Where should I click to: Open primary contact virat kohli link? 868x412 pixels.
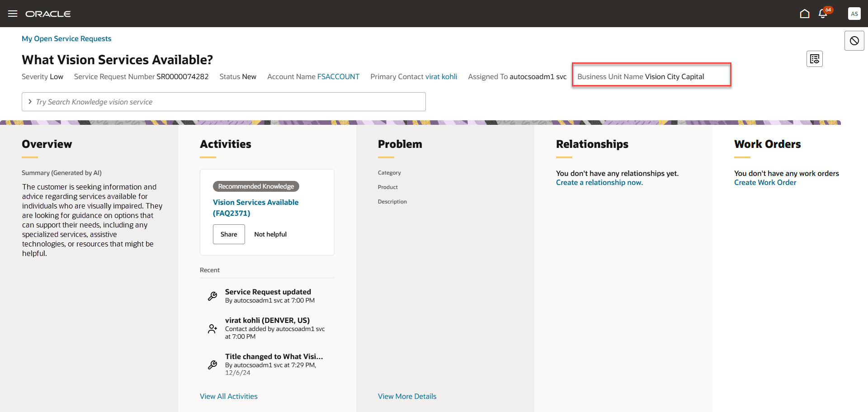(441, 77)
